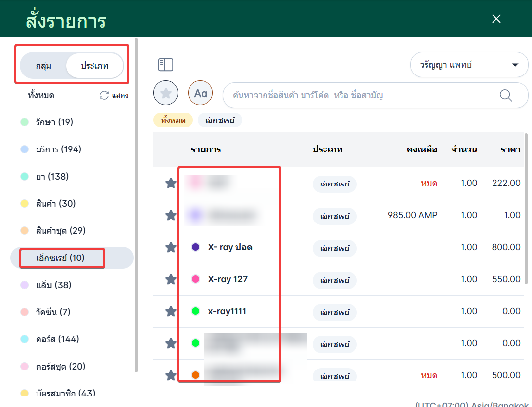Close the สั่งรายการ dialog
The image size is (532, 407).
point(496,19)
